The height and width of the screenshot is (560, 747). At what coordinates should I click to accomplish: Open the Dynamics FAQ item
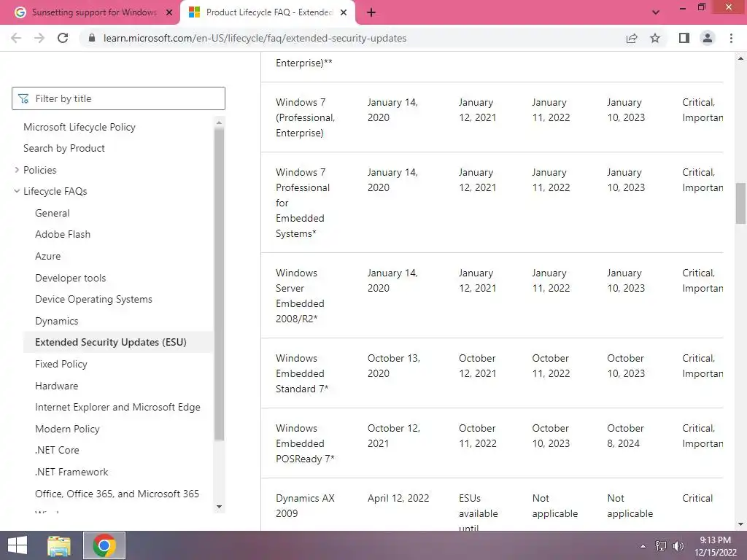point(57,321)
